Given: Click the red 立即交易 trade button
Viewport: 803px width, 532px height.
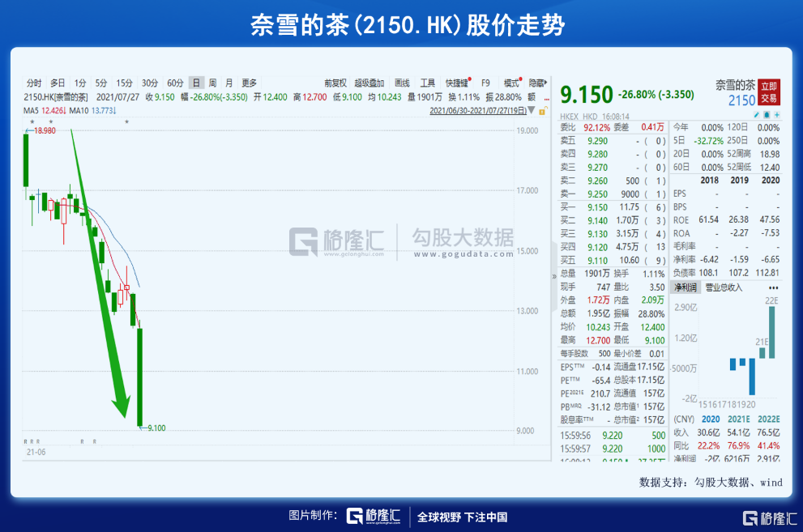Looking at the screenshot, I should [x=769, y=92].
